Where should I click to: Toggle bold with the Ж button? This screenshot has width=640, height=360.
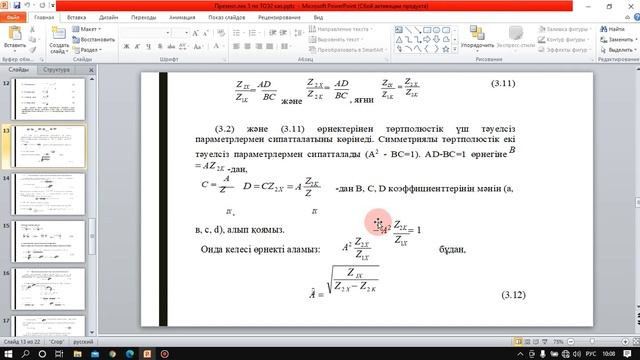pos(127,47)
